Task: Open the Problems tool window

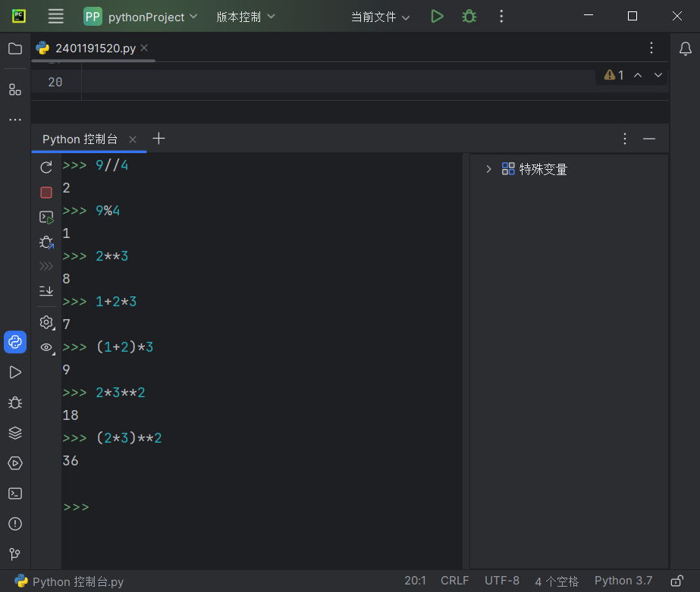Action: (15, 524)
